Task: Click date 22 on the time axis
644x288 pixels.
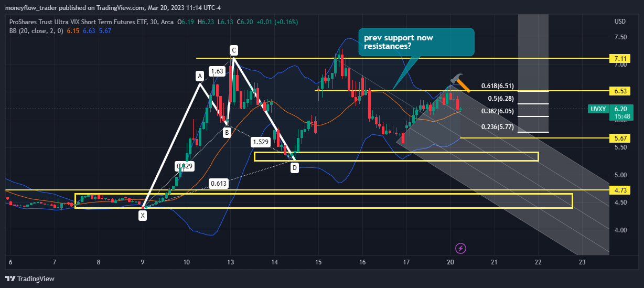Action: 538,261
